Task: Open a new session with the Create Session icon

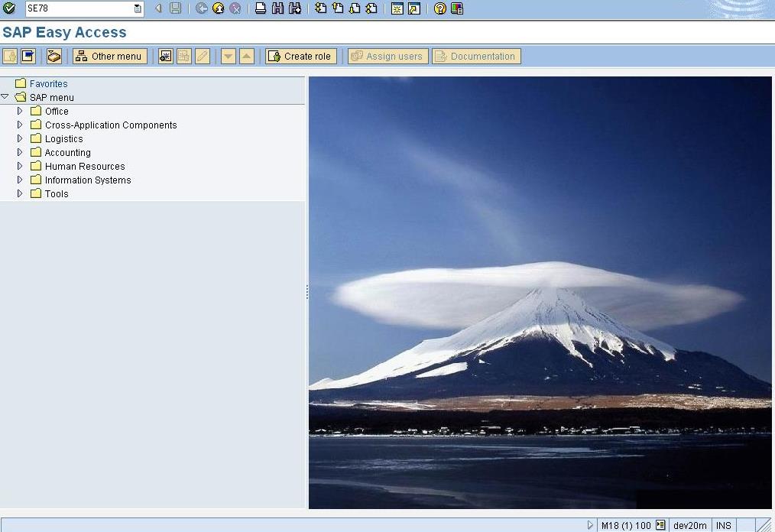Action: tap(397, 8)
